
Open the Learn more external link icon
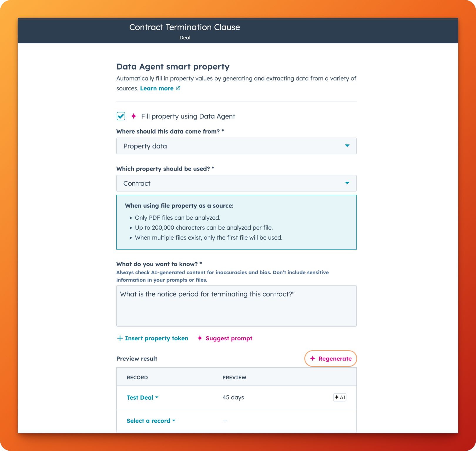point(178,88)
